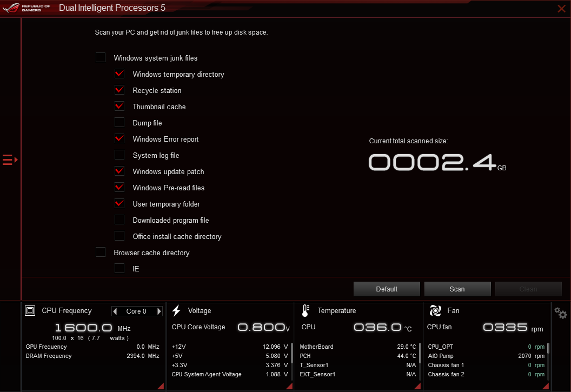Click the CPU_OPT fan row
571x392 pixels.
(x=486, y=347)
